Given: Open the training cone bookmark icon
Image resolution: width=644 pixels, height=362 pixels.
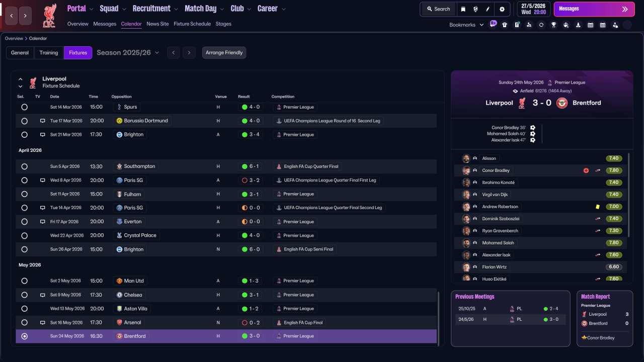Looking at the screenshot, I should tap(578, 25).
